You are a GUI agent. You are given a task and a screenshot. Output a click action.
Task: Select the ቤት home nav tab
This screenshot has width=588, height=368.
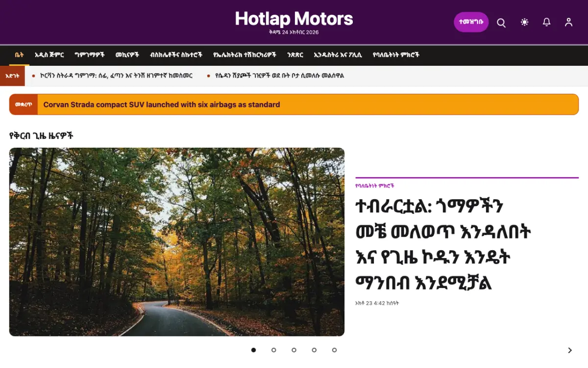19,55
